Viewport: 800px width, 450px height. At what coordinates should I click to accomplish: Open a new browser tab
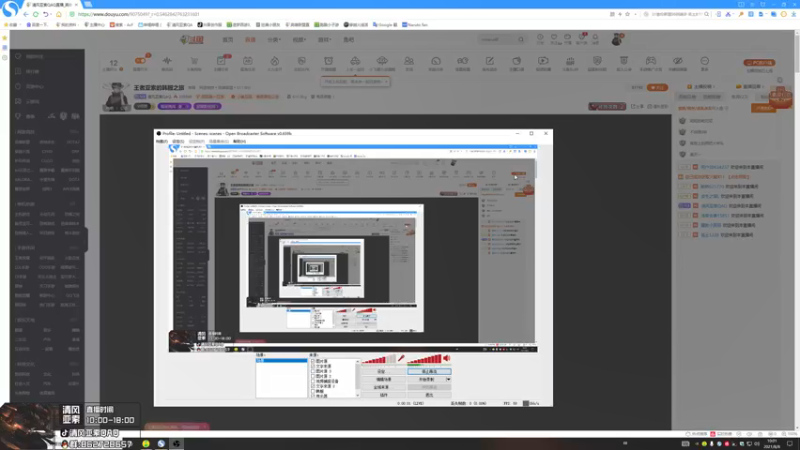[88, 4]
